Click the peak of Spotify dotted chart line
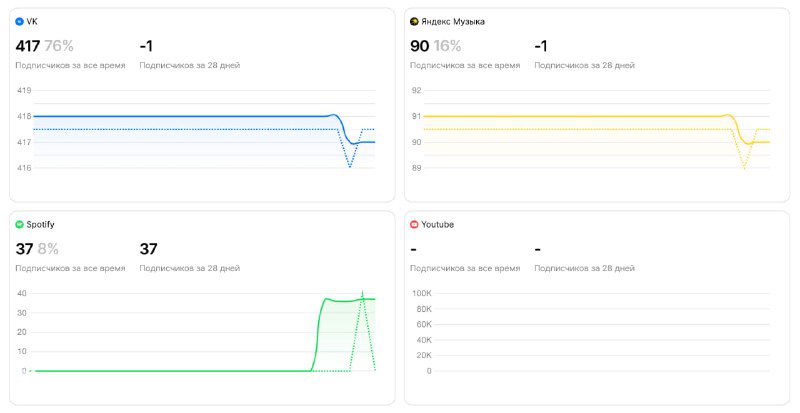Image resolution: width=800 pixels, height=413 pixels. point(363,293)
